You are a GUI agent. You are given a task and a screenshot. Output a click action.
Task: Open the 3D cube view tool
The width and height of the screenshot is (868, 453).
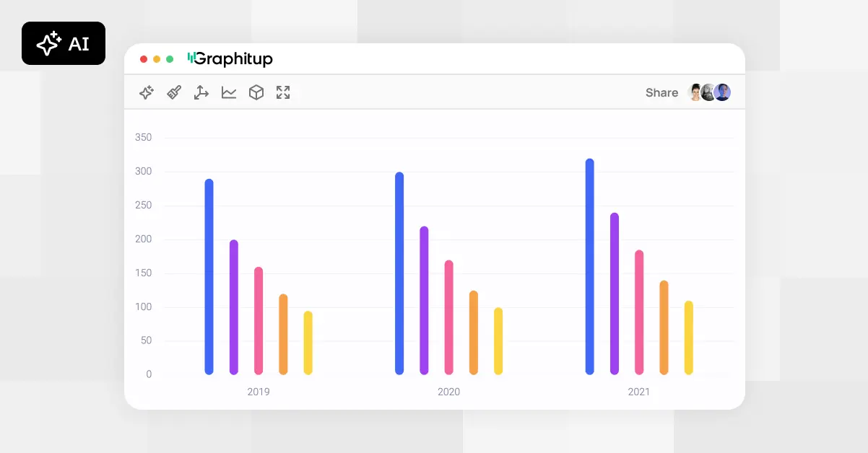256,92
